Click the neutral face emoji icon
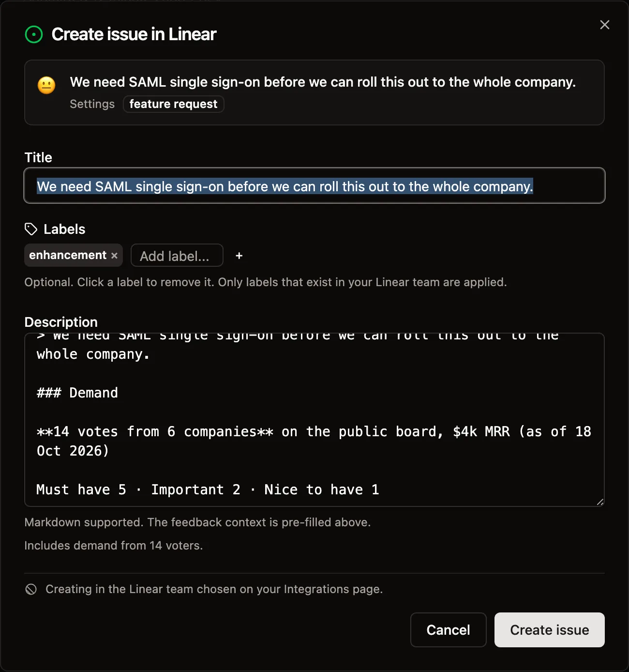629x672 pixels. pos(46,85)
